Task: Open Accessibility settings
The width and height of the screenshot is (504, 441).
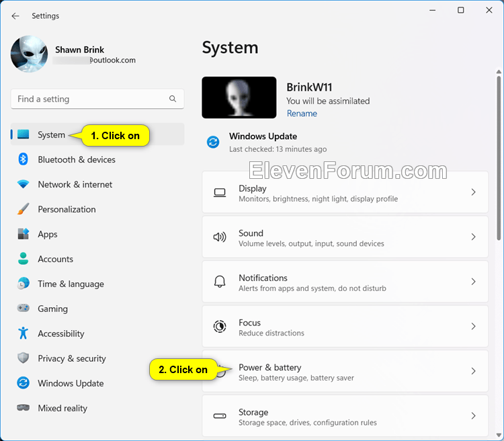Action: pyautogui.click(x=97, y=333)
